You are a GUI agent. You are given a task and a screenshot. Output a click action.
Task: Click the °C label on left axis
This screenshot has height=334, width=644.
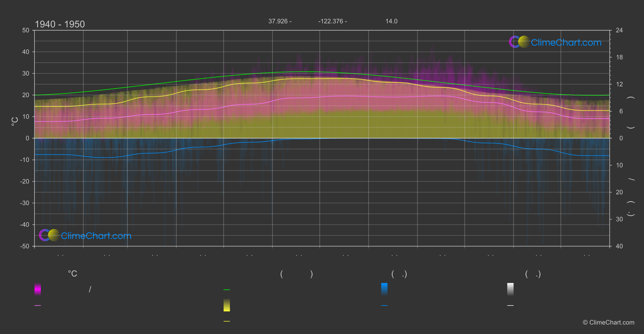tap(15, 121)
